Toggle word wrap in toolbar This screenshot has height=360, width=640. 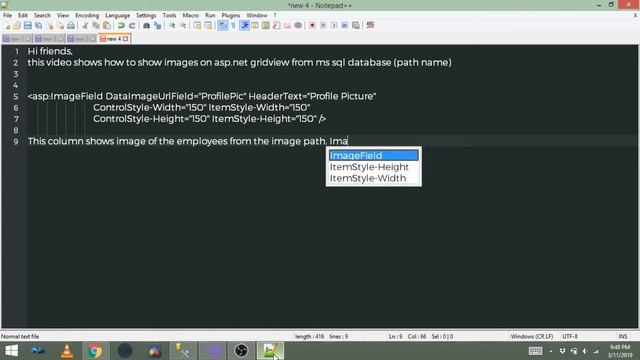click(222, 26)
